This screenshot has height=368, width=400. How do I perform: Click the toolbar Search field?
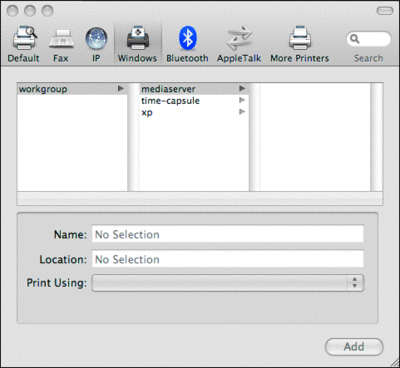pyautogui.click(x=369, y=39)
